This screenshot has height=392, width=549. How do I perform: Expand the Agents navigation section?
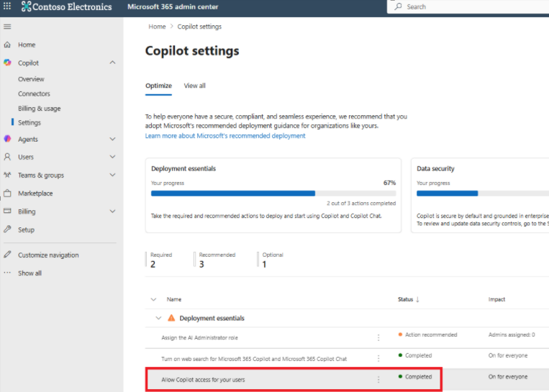pos(112,139)
